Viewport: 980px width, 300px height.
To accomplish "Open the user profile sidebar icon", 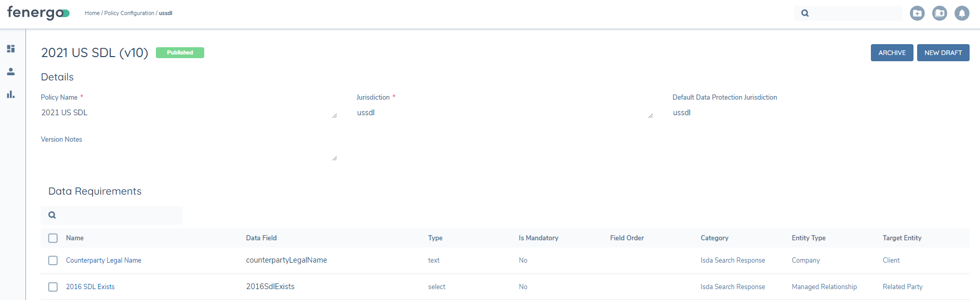I will click(x=10, y=72).
